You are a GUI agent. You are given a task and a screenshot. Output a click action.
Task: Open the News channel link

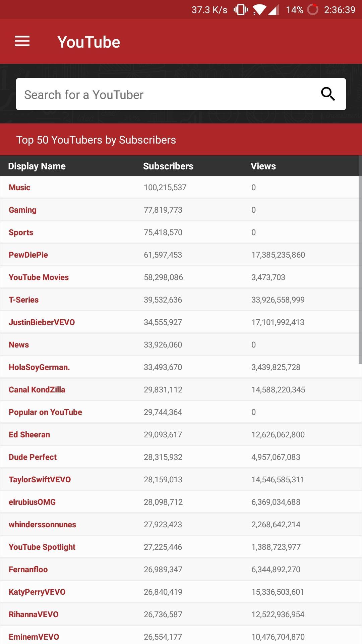pos(19,345)
